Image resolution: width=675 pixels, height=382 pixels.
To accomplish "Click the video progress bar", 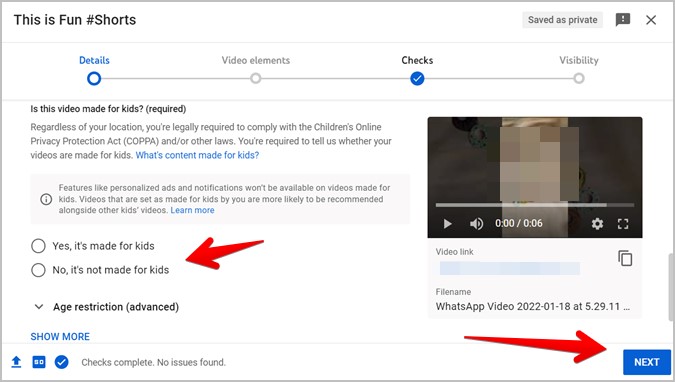I will pos(535,205).
